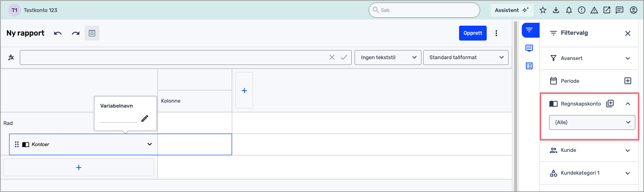Open the notifications bell

[569, 10]
